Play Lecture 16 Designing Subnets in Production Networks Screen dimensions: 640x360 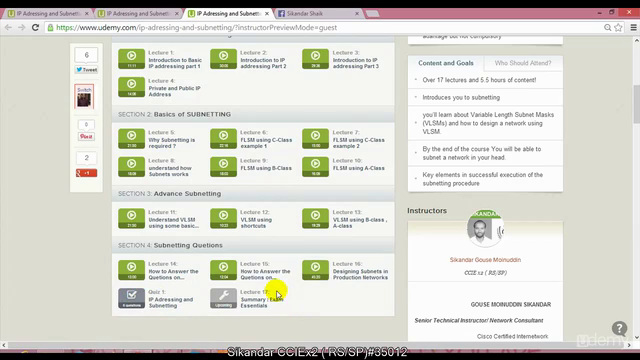(x=316, y=270)
